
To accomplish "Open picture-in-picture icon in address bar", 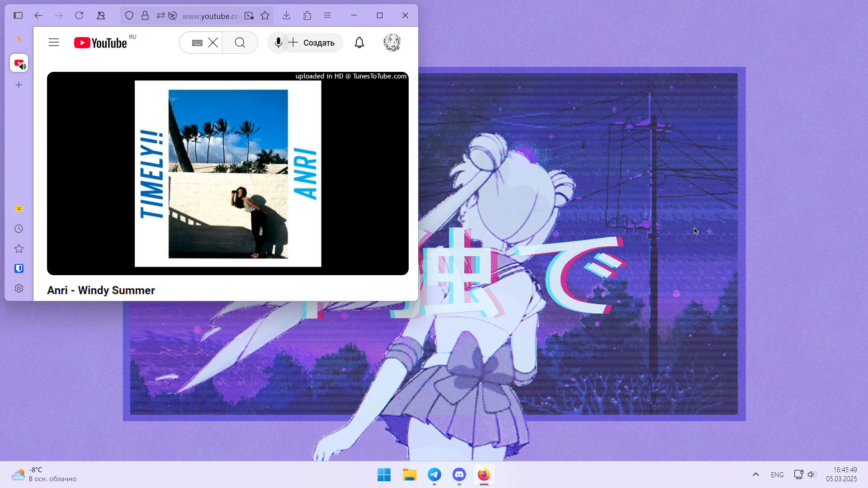I will click(x=249, y=16).
